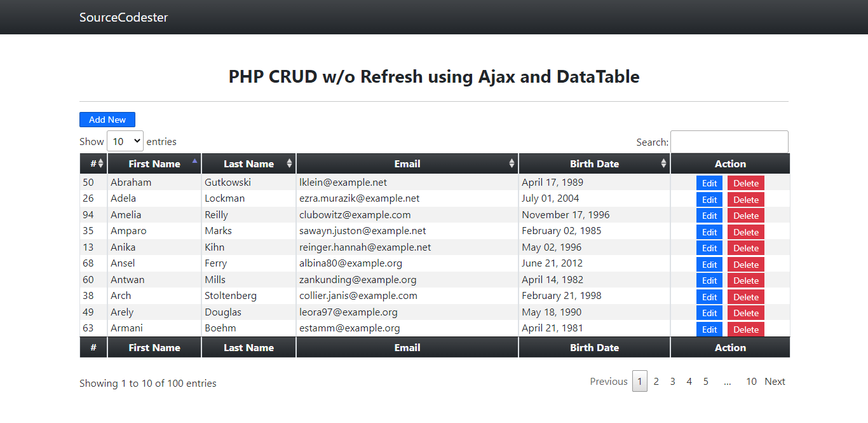This screenshot has width=868, height=423.
Task: Click sort arrows on Last Name header
Action: (289, 163)
